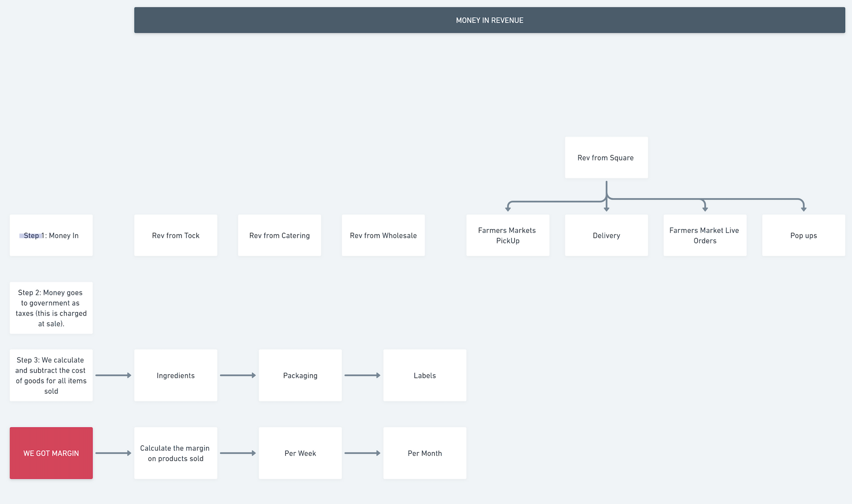
Task: Click the Per Week box
Action: click(x=300, y=453)
